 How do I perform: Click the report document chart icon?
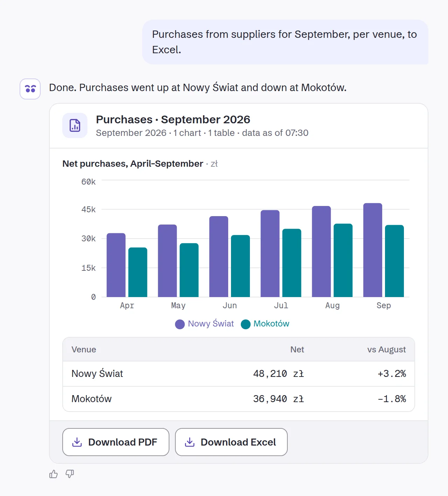point(75,125)
